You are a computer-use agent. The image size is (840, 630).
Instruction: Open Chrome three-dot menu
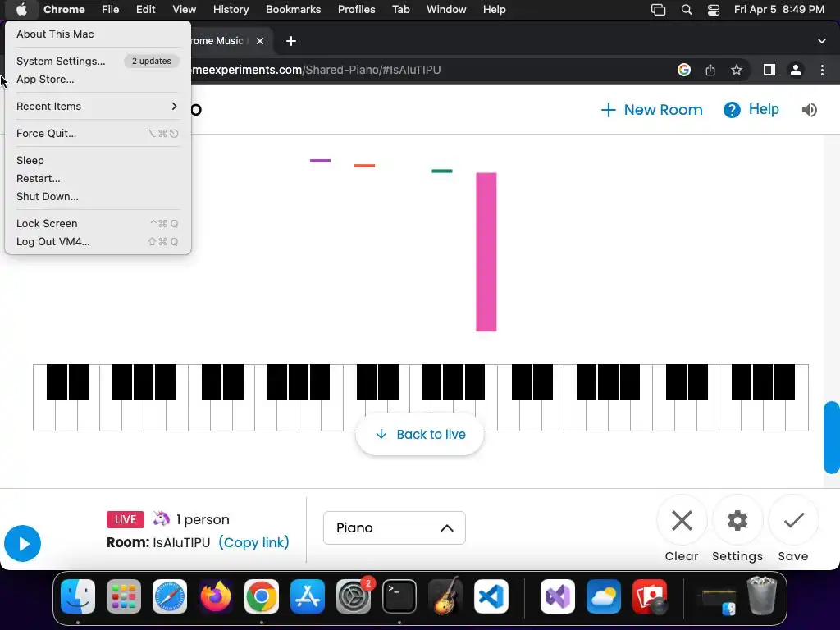pyautogui.click(x=822, y=70)
